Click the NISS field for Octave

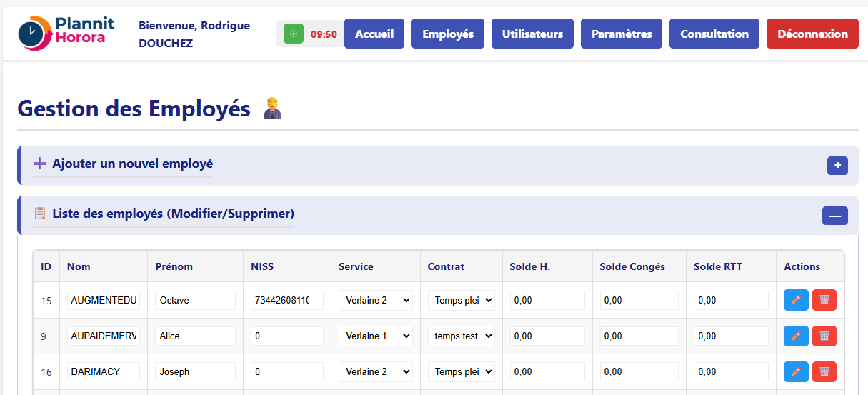[287, 301]
